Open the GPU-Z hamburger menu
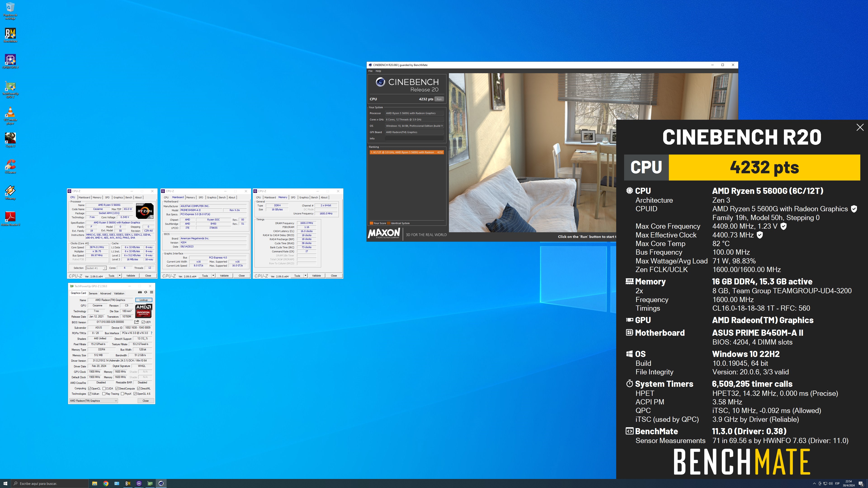 coord(152,292)
